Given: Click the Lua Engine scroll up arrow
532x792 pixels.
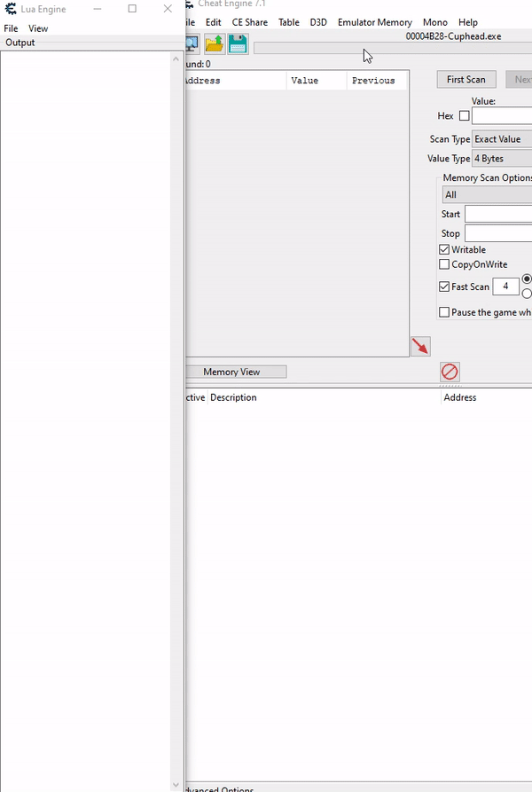Looking at the screenshot, I should [x=176, y=59].
